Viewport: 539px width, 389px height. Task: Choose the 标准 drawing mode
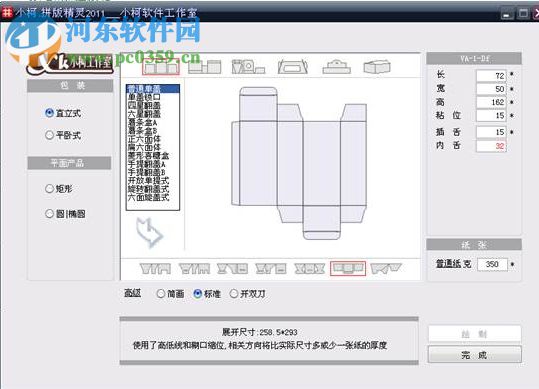click(197, 294)
